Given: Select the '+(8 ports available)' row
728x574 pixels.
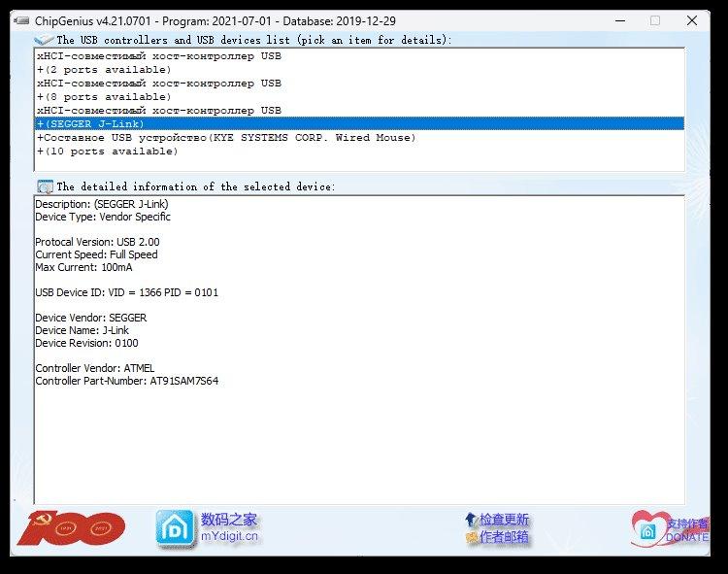Looking at the screenshot, I should (x=359, y=96).
